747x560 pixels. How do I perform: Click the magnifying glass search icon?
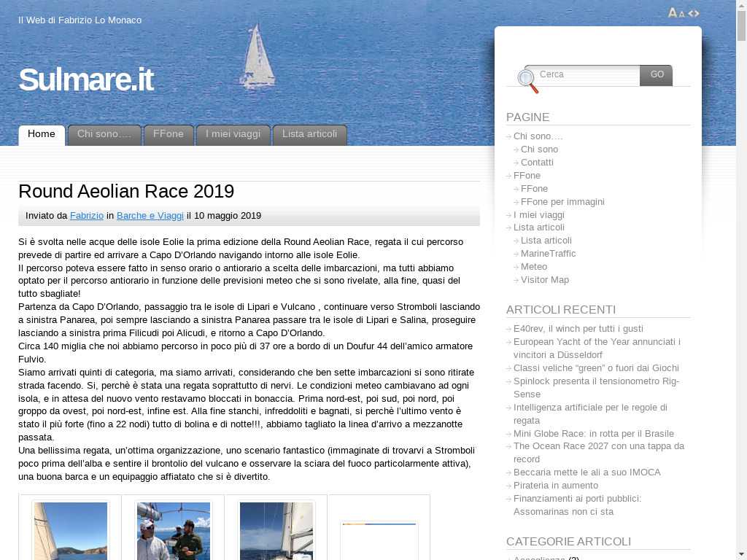point(527,80)
